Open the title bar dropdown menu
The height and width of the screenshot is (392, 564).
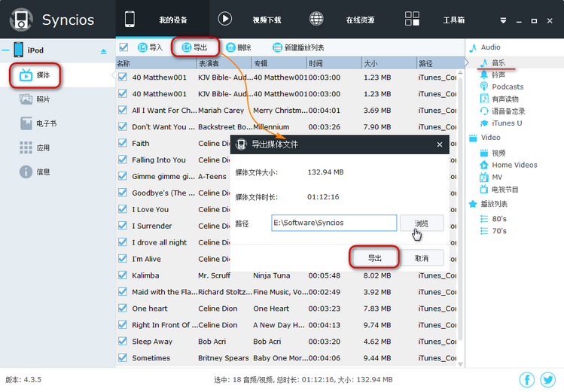(503, 20)
